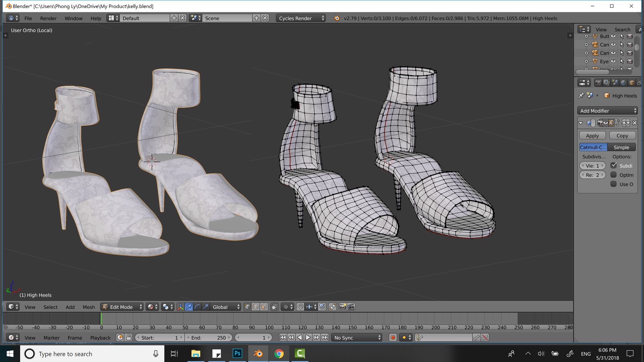Enable the Optimal Display checkbox
This screenshot has width=644, height=362.
(613, 175)
